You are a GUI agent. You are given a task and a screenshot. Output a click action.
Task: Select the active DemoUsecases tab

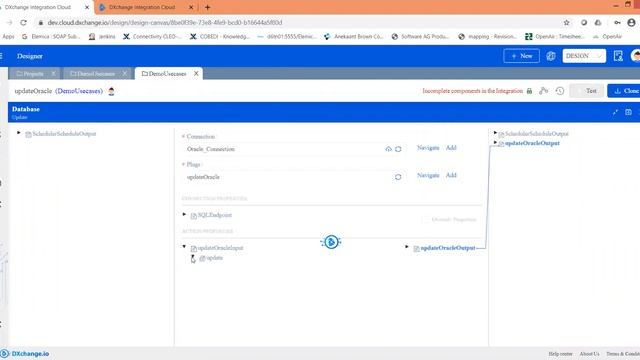pyautogui.click(x=164, y=73)
